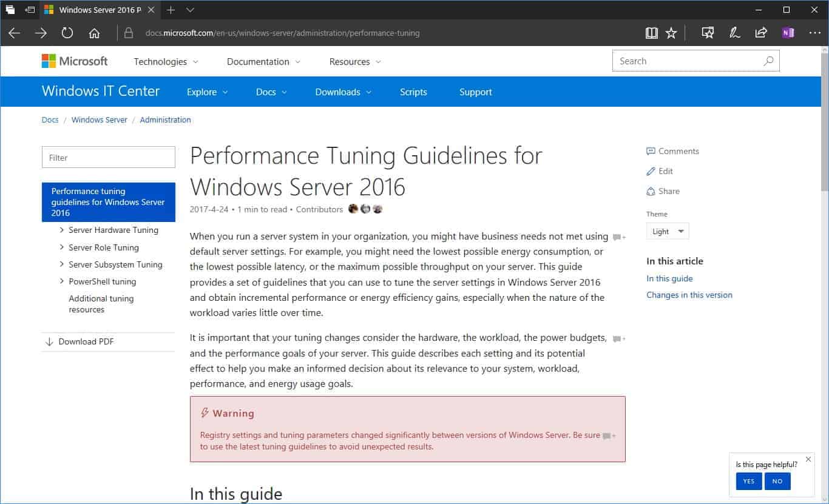Screen dimensions: 829x504
Task: Click scrollbar down arrow
Action: click(x=824, y=499)
